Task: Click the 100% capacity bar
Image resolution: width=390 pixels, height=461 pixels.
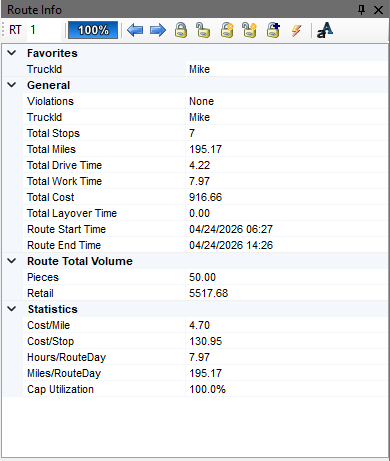Action: (x=93, y=30)
